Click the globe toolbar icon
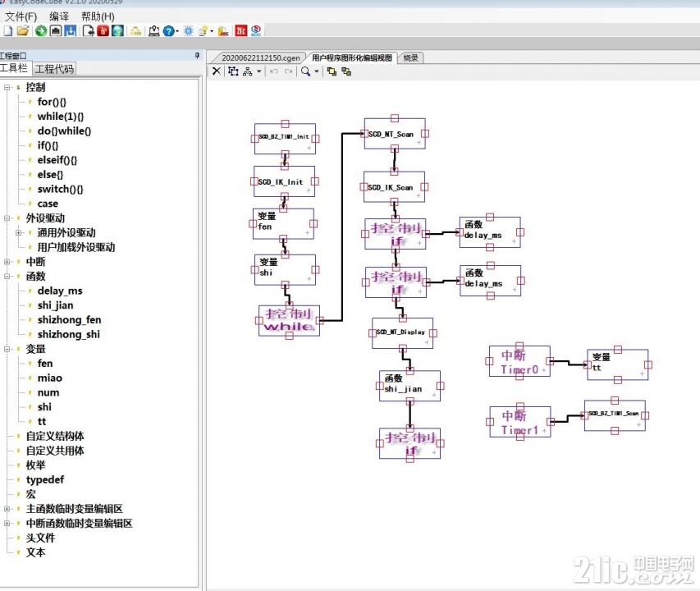This screenshot has width=700, height=591. point(117,31)
